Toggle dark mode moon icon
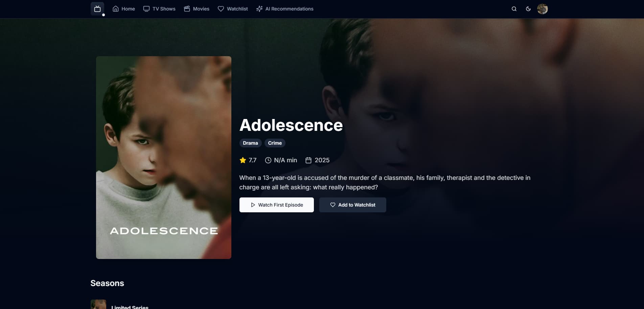 [x=528, y=9]
